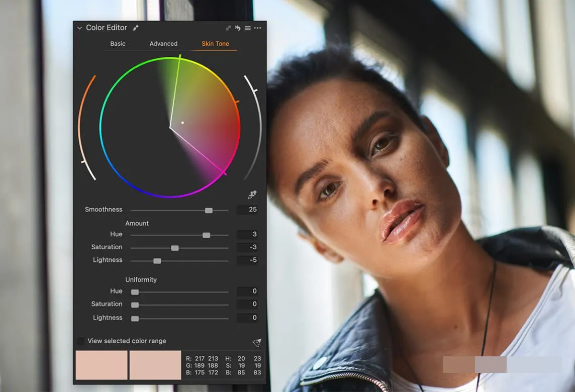575x392 pixels.
Task: Click the mauve-gray middle swatch over the photo
Action: click(x=491, y=364)
